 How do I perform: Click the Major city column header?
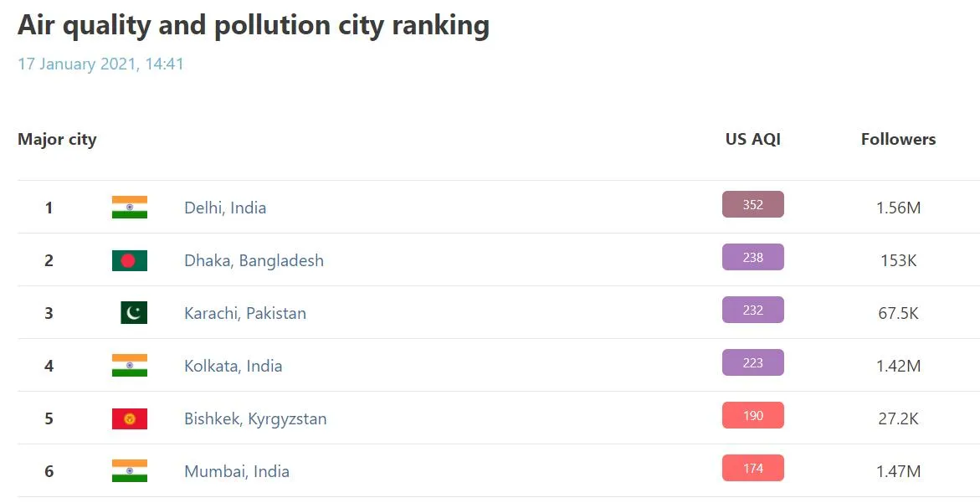tap(57, 140)
